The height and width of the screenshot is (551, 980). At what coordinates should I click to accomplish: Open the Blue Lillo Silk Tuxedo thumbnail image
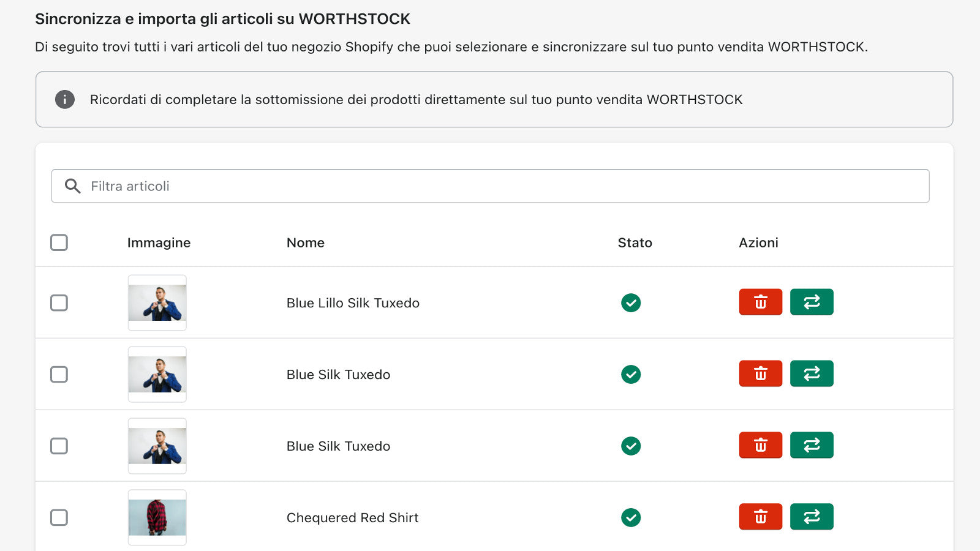click(157, 302)
